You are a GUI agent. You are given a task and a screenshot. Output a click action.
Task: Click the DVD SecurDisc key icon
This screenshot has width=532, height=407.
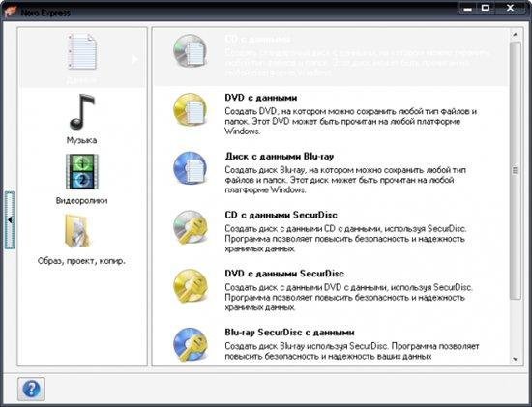[190, 286]
